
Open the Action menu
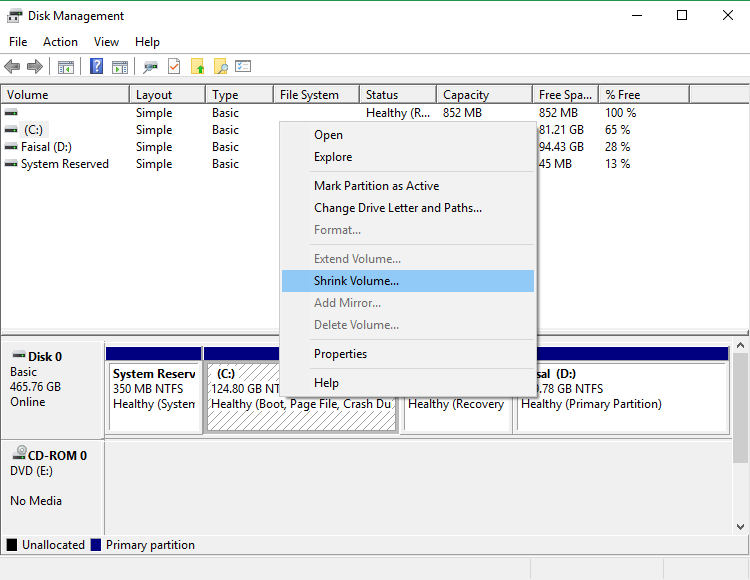pos(60,42)
